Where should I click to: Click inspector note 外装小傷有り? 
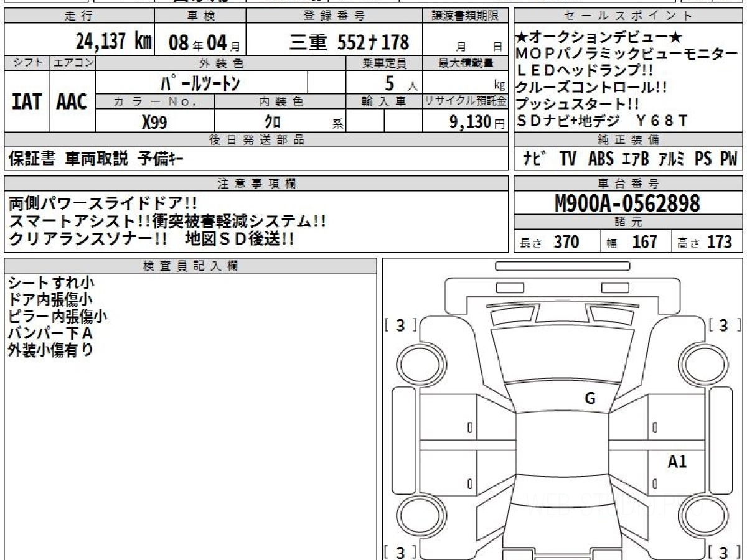[x=51, y=350]
